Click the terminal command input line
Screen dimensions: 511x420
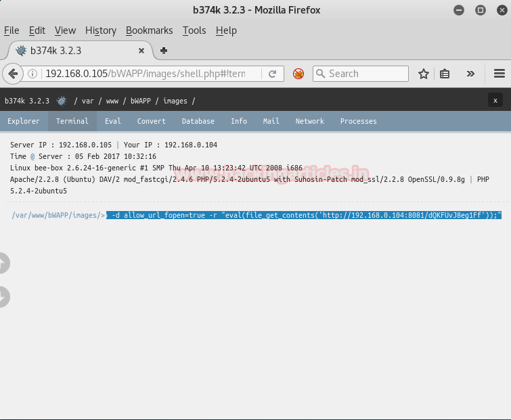304,215
